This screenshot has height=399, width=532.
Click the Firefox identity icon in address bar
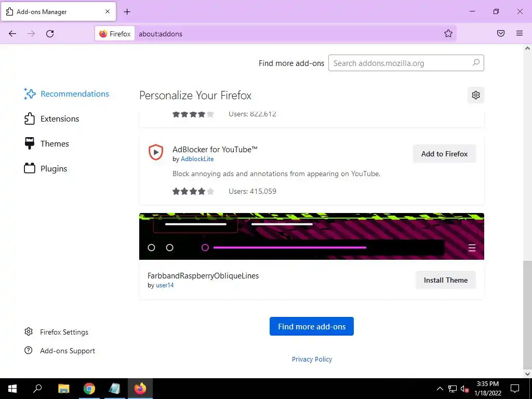click(115, 34)
